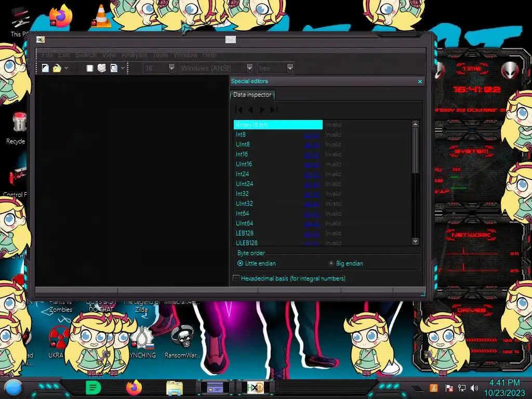Select the UInt64 row

click(x=322, y=223)
